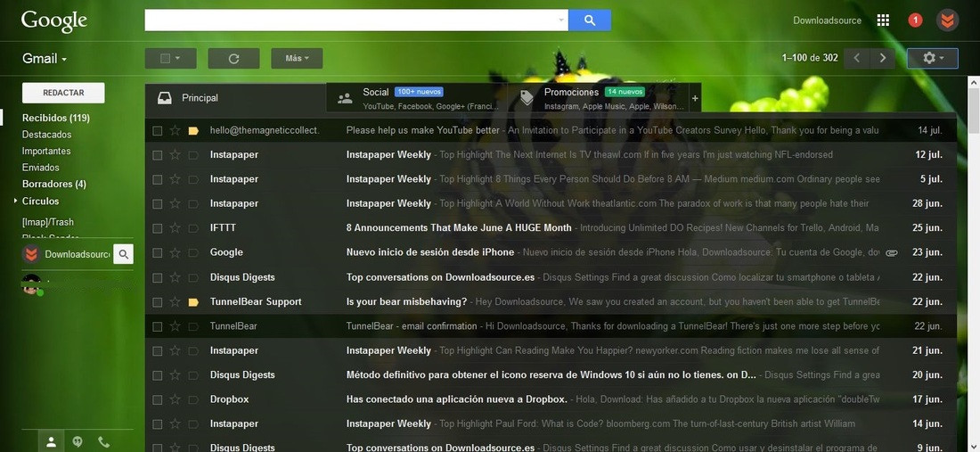Open Downloadsource chat profile name
The image size is (980, 452).
tap(77, 254)
